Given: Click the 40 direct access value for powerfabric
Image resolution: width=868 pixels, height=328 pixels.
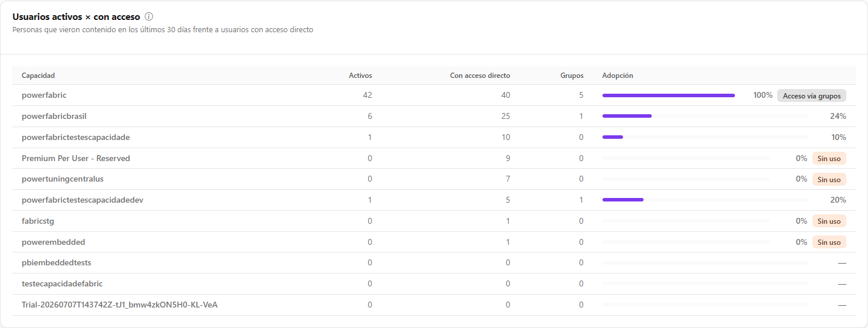Looking at the screenshot, I should 506,95.
